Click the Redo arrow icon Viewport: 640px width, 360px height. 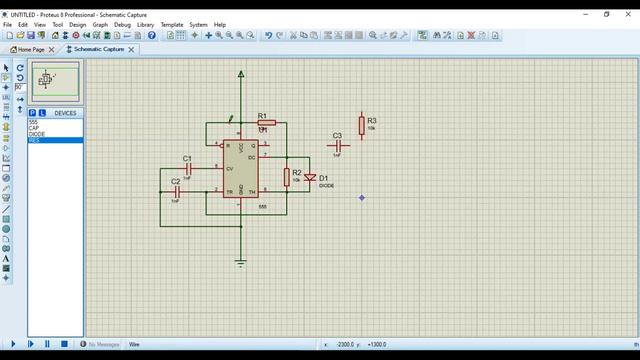pos(279,36)
